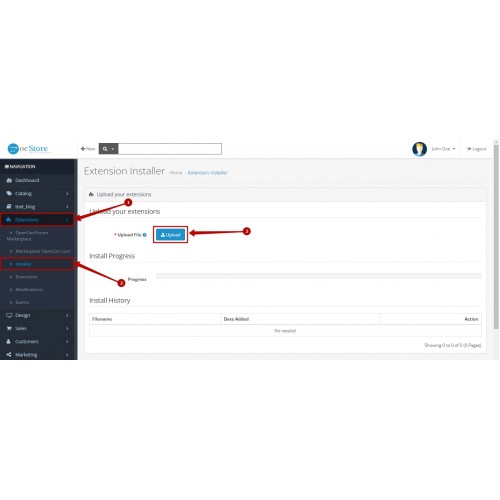Image resolution: width=500 pixels, height=500 pixels.
Task: Click the Catalog tag icon
Action: (x=9, y=193)
